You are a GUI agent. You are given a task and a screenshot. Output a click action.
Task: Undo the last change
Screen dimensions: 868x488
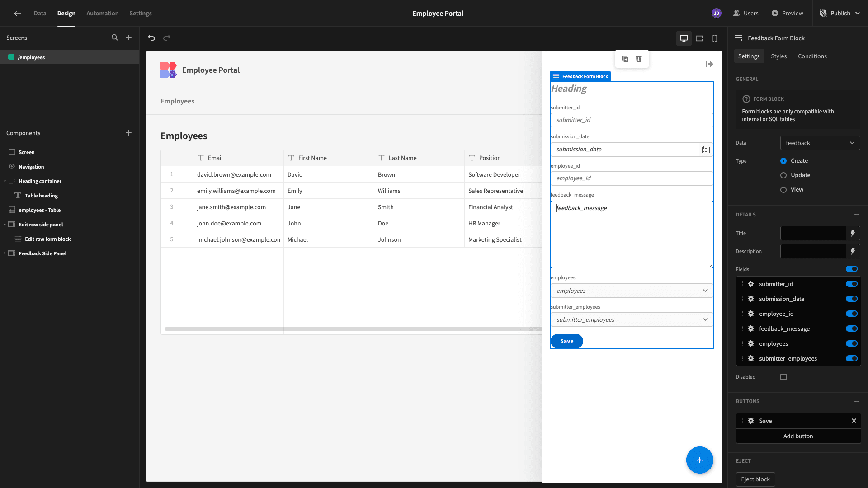coord(151,38)
